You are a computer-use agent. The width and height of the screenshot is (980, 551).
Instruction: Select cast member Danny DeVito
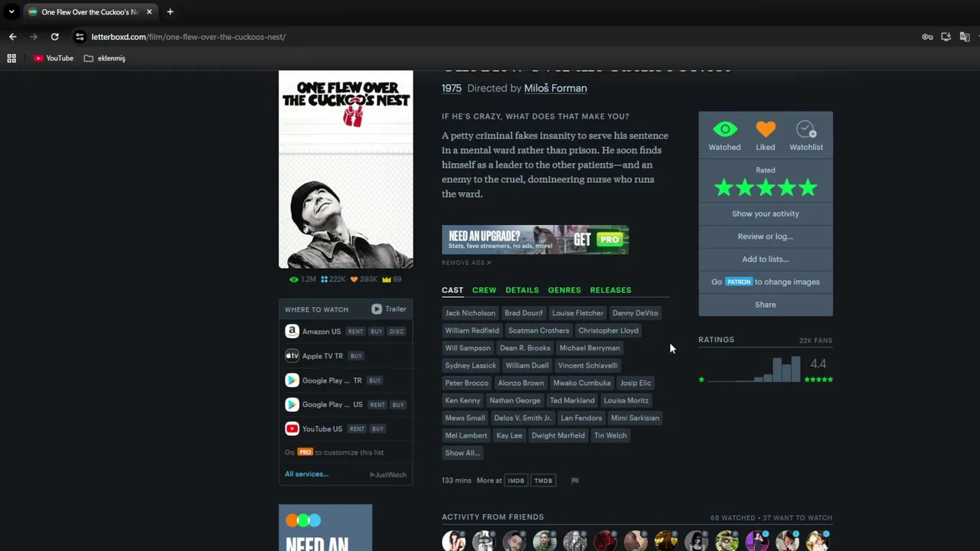coord(635,313)
